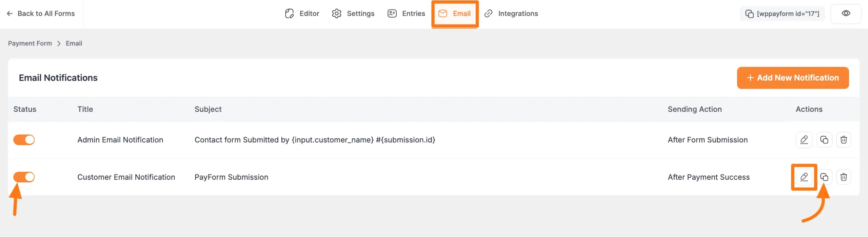The image size is (868, 237).
Task: Delete the Customer Email Notification
Action: [x=844, y=177]
